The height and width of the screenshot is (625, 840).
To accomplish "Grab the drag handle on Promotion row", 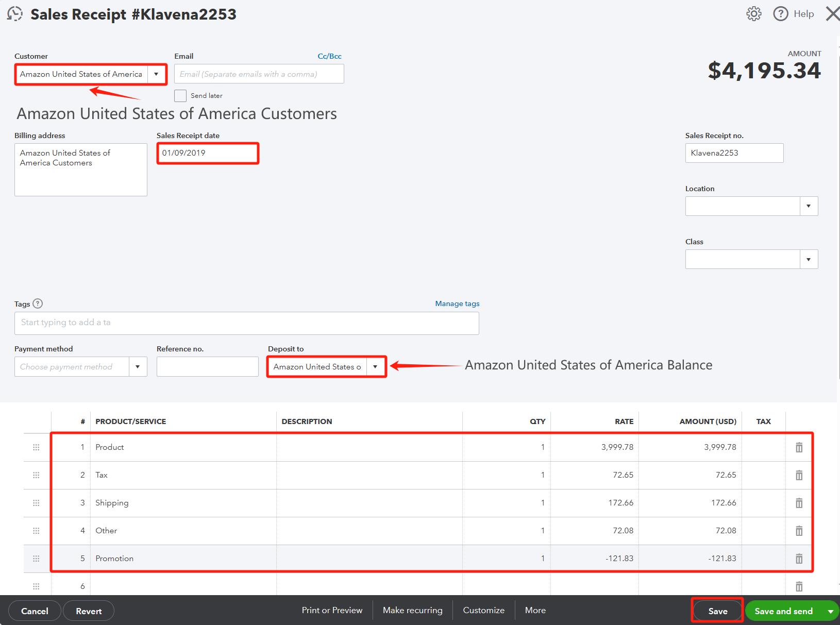I will [x=36, y=559].
